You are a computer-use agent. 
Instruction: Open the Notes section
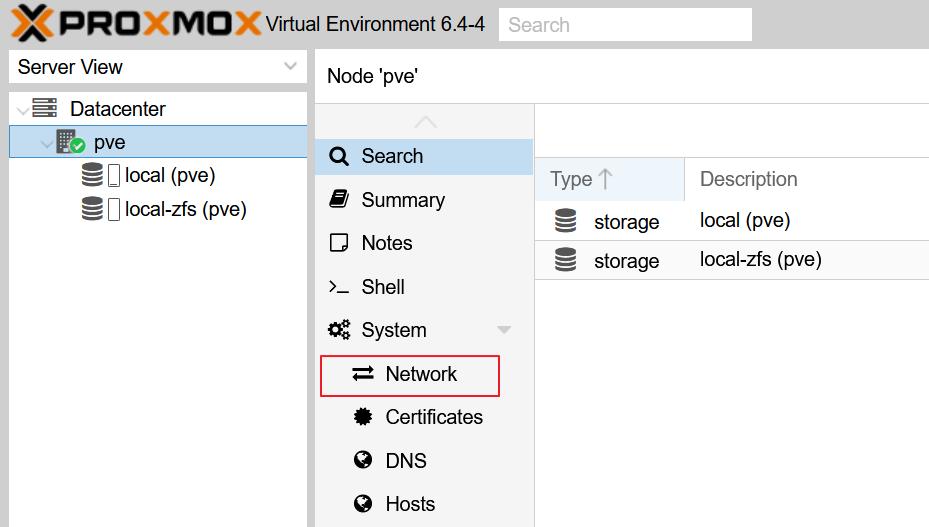coord(386,243)
